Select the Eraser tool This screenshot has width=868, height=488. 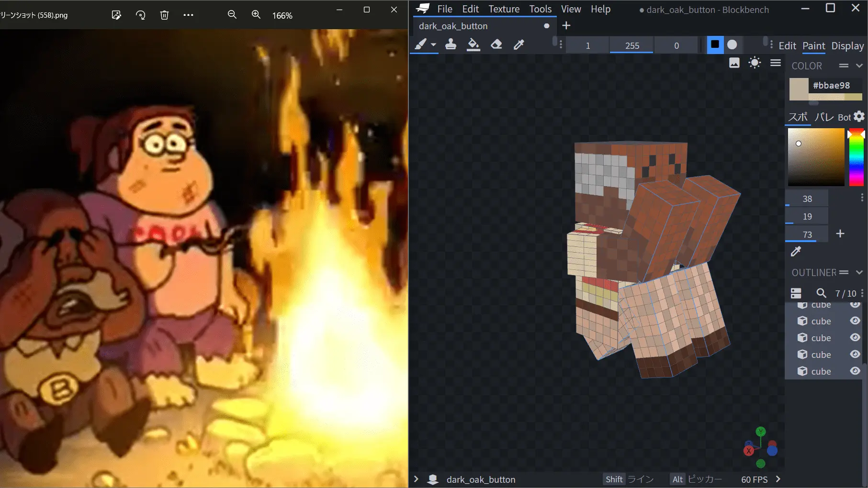pyautogui.click(x=496, y=44)
